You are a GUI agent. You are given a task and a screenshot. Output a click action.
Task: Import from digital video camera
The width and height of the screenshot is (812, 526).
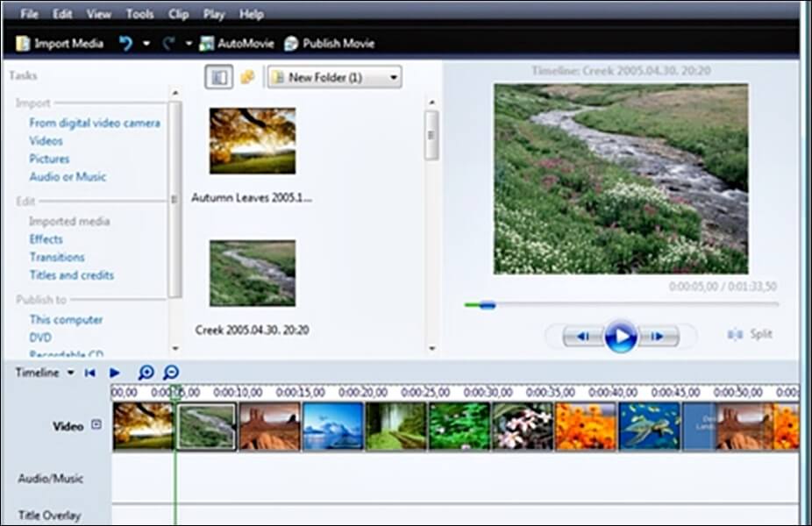[94, 123]
